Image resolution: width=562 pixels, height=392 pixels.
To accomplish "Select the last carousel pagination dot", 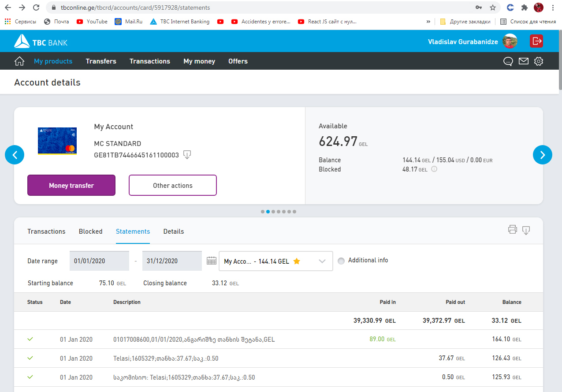I will click(294, 212).
